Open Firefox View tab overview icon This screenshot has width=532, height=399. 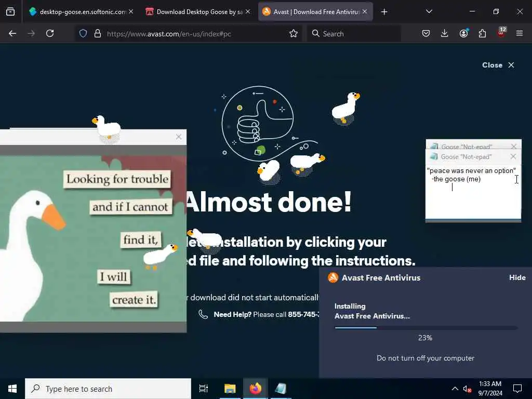click(10, 12)
